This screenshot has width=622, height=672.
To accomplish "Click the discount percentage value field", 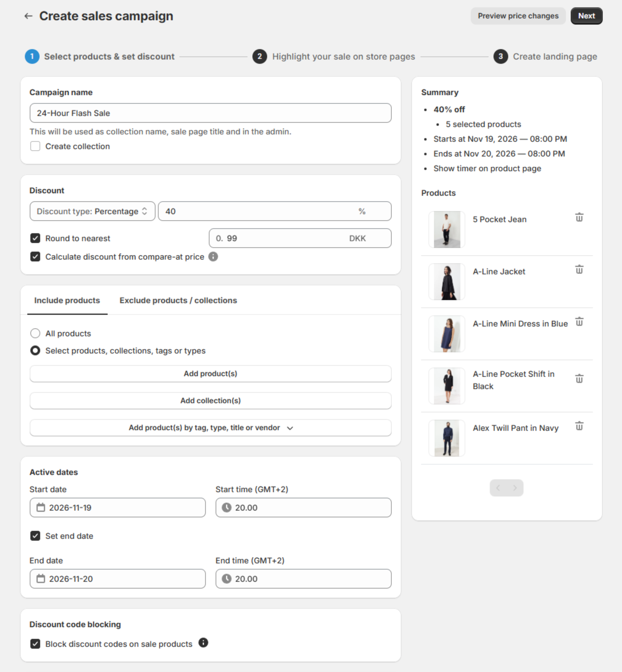I will click(x=275, y=211).
